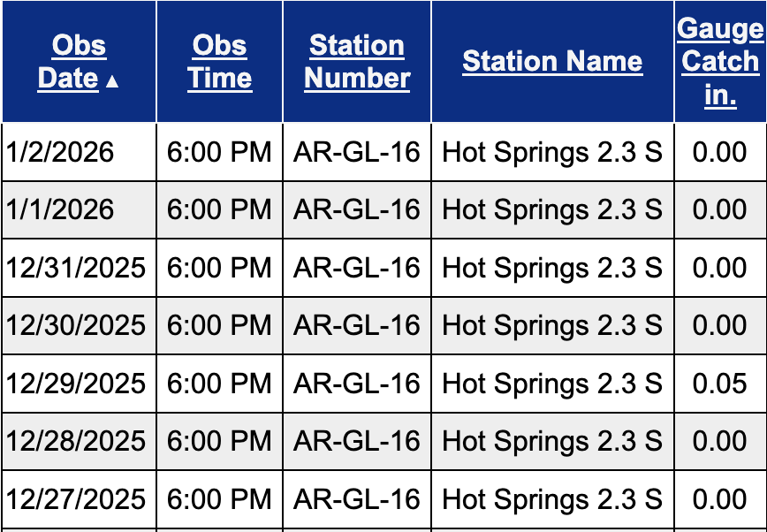
Task: Click the 12/28/2025 date cell
Action: coord(76,441)
